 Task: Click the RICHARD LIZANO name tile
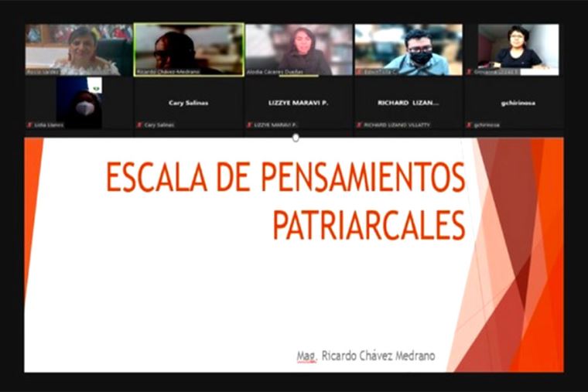409,102
